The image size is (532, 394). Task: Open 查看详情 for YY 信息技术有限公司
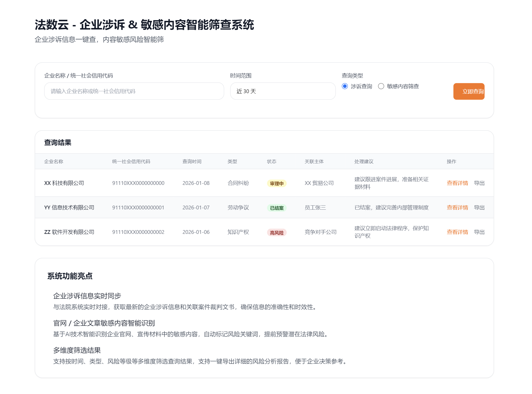(457, 207)
